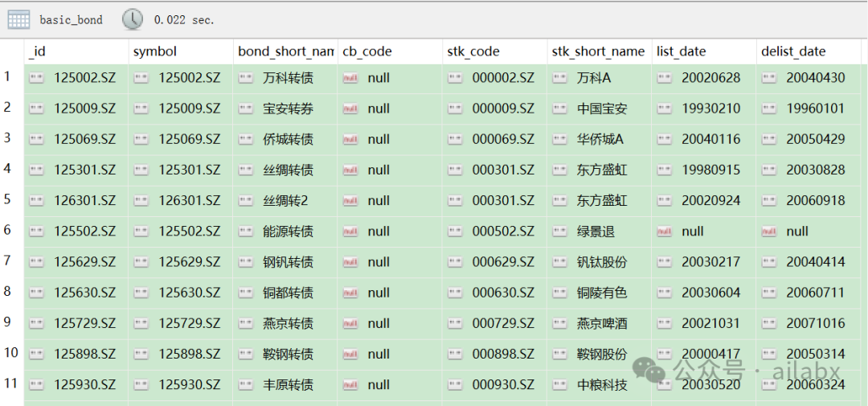This screenshot has height=406, width=868.
Task: Select stk_code cell 000002.SZ
Action: coord(494,78)
